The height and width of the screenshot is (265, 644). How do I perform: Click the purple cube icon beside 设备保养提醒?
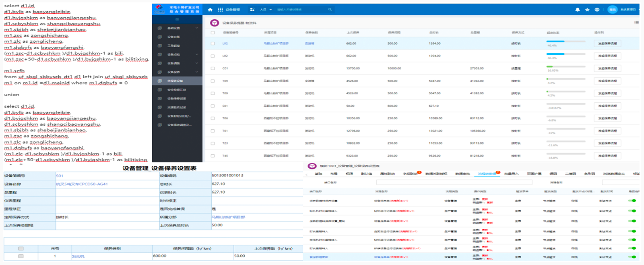click(x=215, y=23)
